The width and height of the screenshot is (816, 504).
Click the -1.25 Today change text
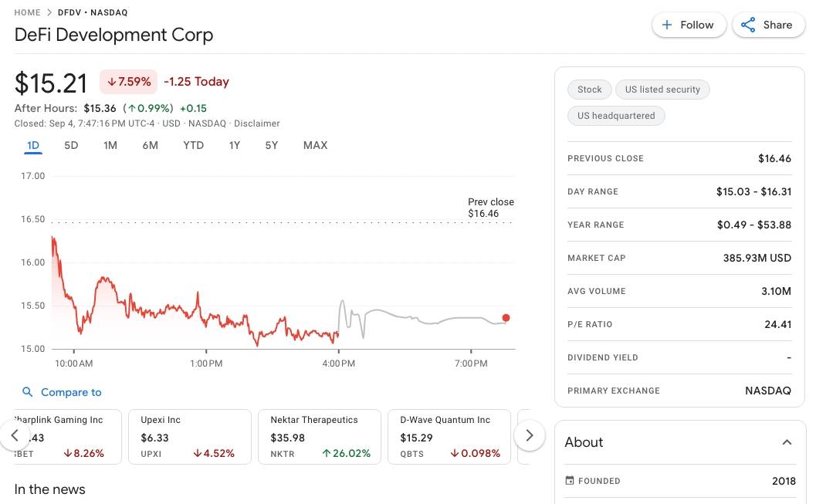click(x=196, y=82)
